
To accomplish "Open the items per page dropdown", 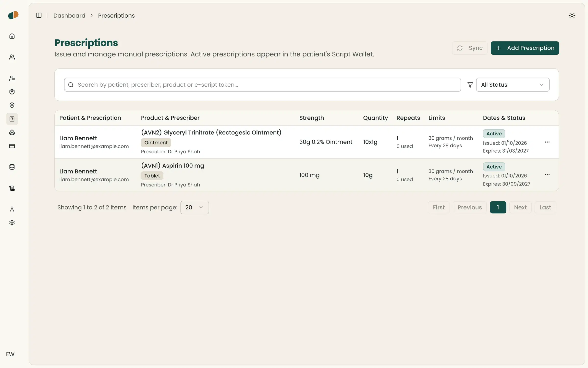I will pos(195,207).
